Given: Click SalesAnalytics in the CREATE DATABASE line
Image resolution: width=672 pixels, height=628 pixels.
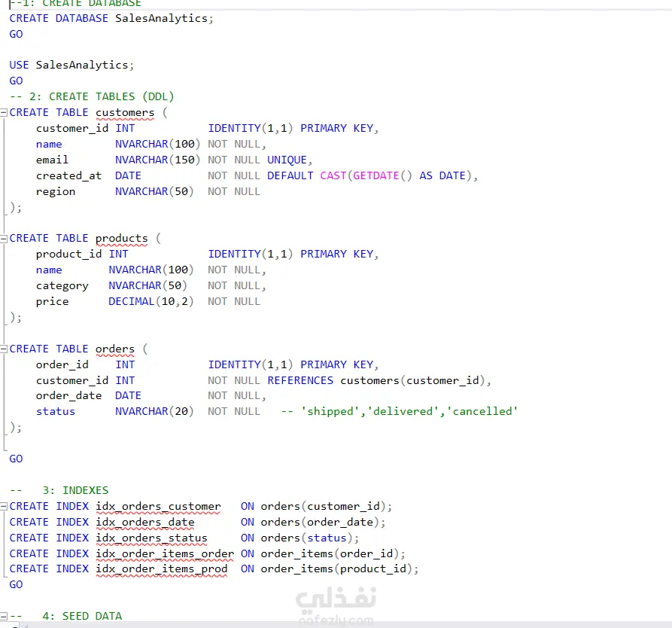Looking at the screenshot, I should pyautogui.click(x=161, y=18).
